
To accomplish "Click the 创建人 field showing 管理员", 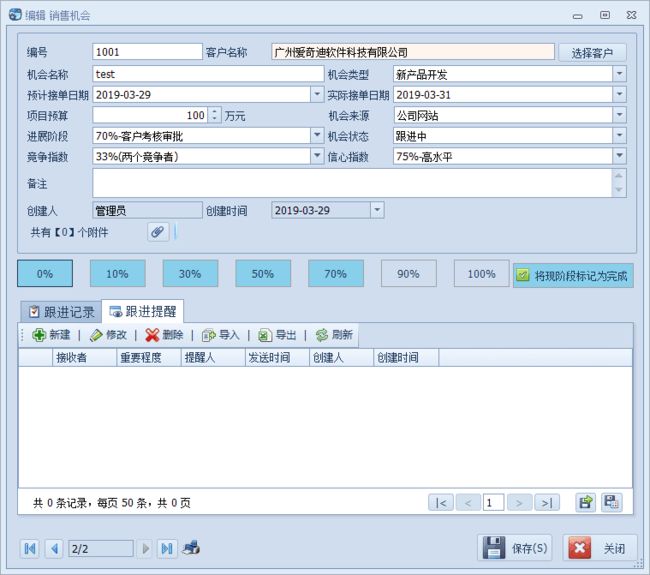I will tap(147, 210).
